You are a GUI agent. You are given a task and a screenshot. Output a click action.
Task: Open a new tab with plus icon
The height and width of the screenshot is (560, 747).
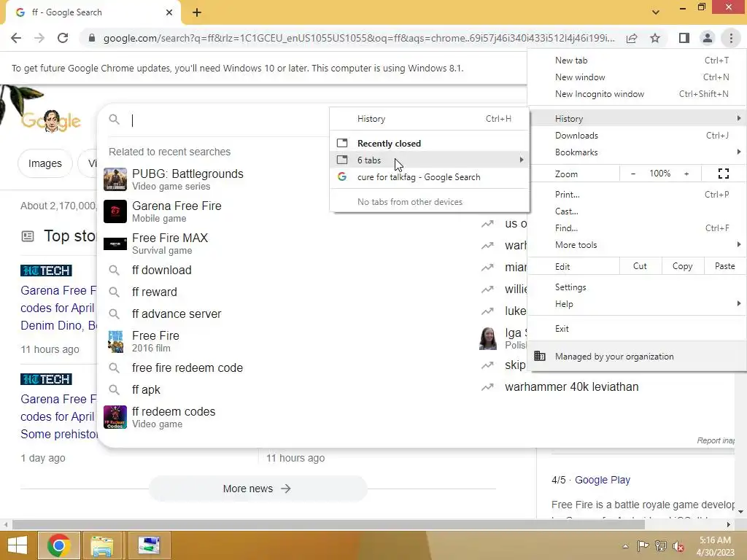[197, 13]
